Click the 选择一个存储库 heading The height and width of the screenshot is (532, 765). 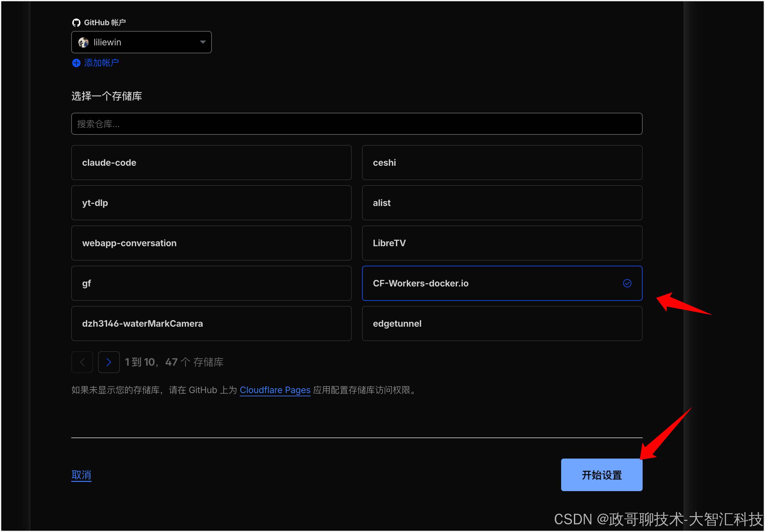click(x=107, y=96)
